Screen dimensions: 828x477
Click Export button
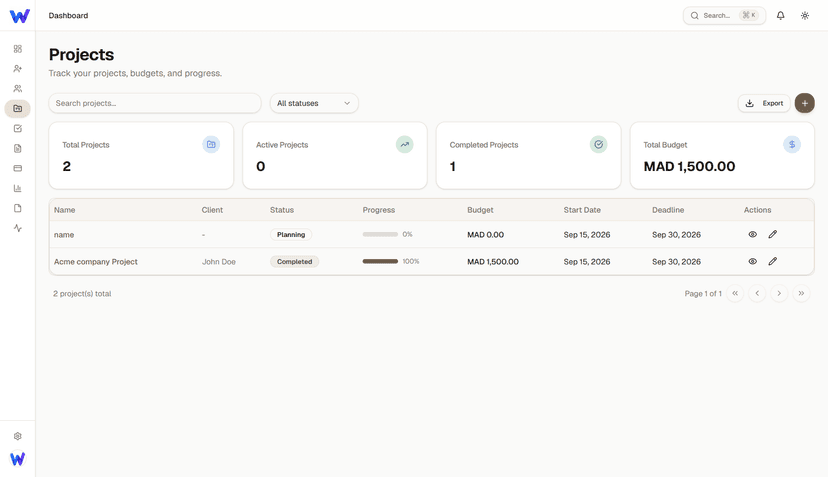click(764, 103)
